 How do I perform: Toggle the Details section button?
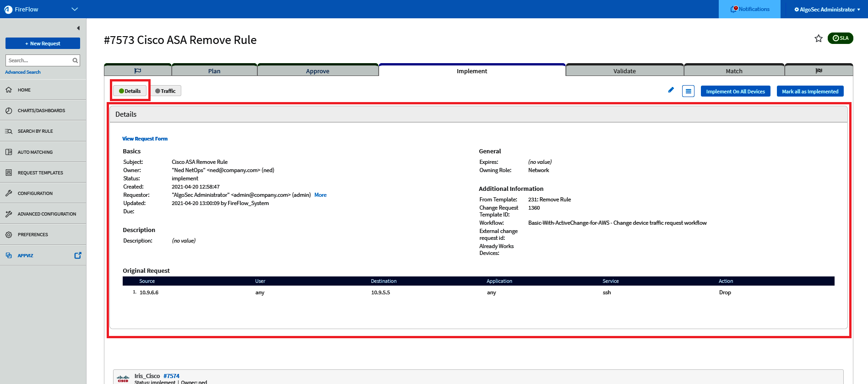130,91
